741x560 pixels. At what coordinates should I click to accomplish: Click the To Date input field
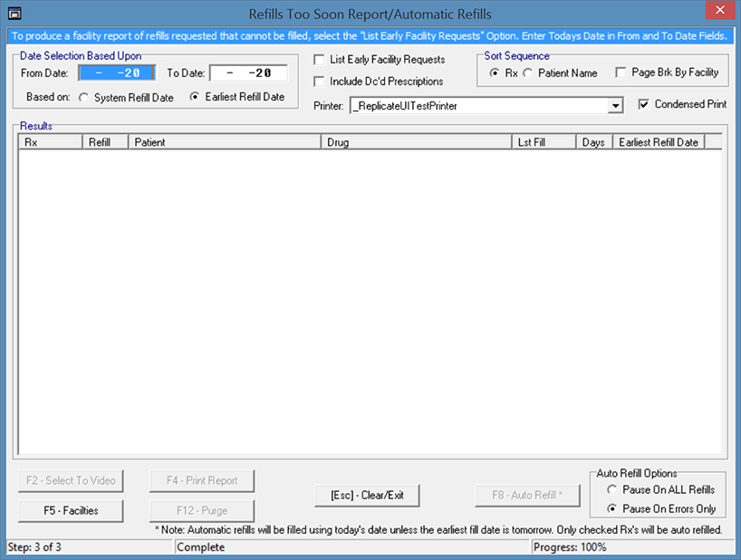pyautogui.click(x=247, y=73)
